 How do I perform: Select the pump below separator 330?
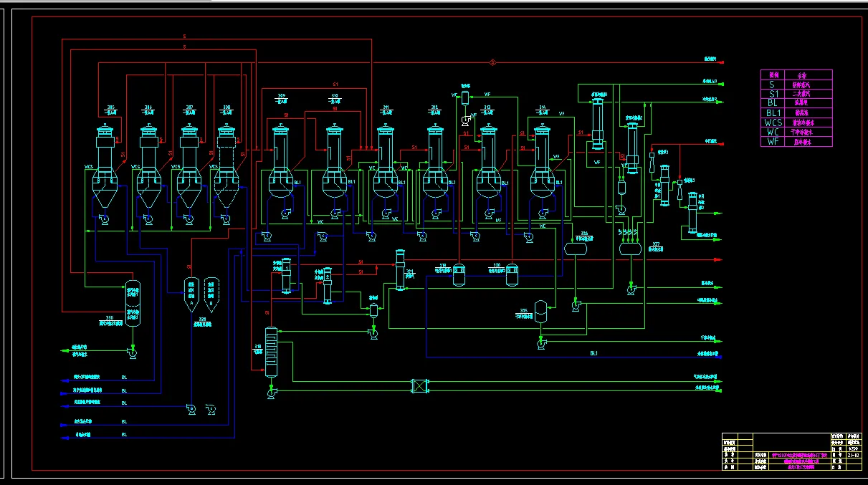coord(132,352)
